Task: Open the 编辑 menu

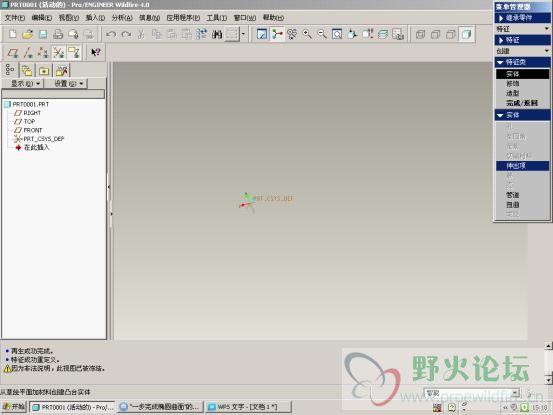Action: (x=42, y=18)
